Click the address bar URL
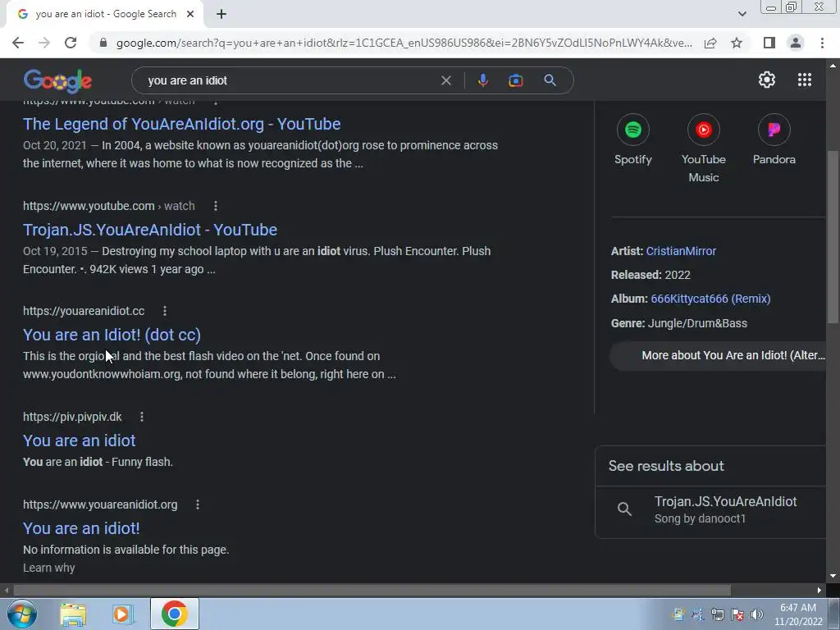This screenshot has height=630, width=840. coord(404,43)
